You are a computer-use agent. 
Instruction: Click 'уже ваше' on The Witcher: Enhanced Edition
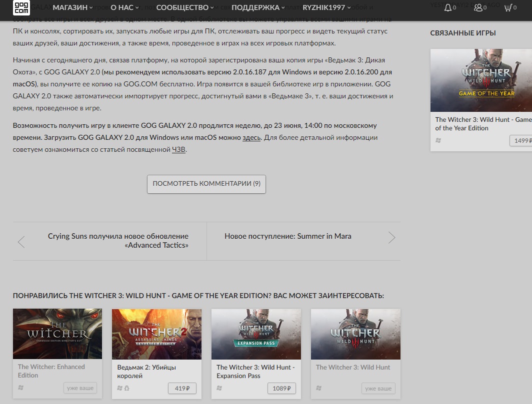[80, 388]
